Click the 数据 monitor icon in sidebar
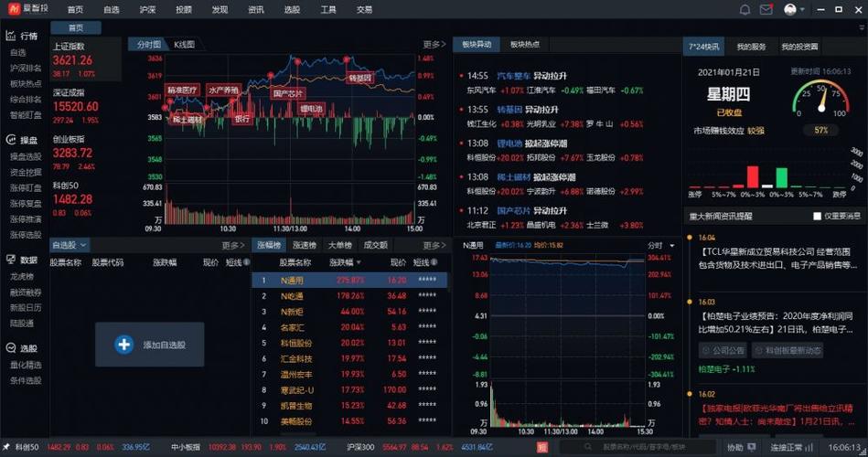Image resolution: width=868 pixels, height=457 pixels. [x=10, y=259]
